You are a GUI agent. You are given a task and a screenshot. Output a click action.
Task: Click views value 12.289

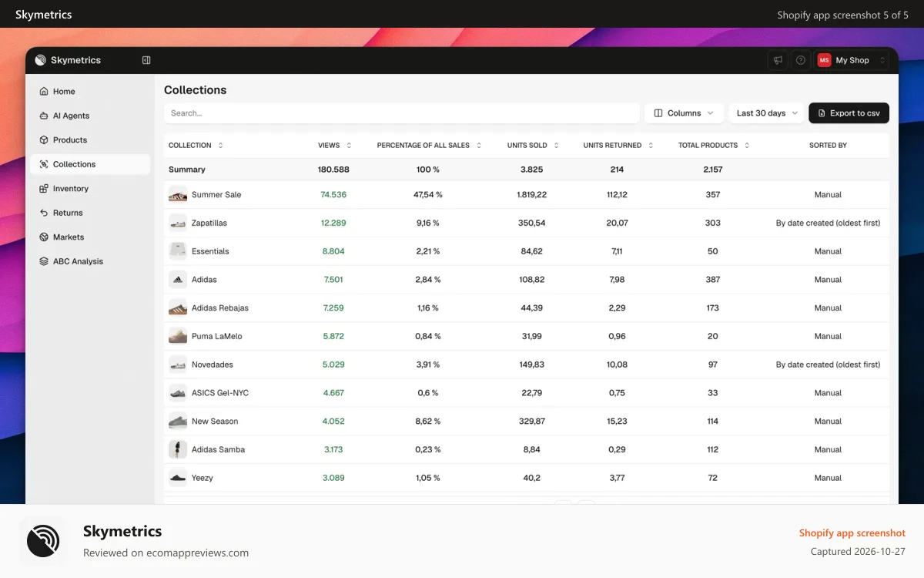[x=333, y=223]
